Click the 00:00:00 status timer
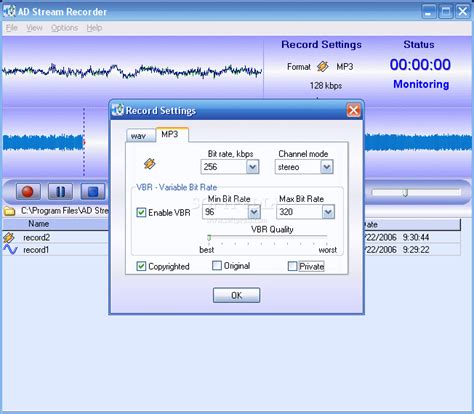Image resolution: width=474 pixels, height=414 pixels. tap(420, 64)
